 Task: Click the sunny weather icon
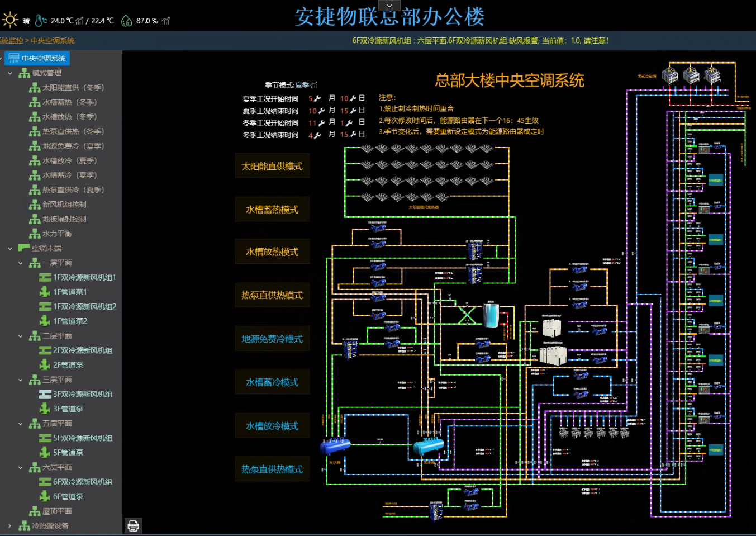(x=10, y=21)
